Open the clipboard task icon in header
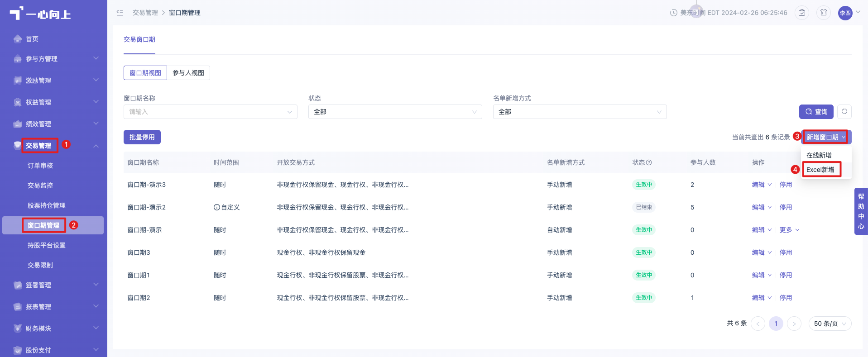This screenshot has width=868, height=357. click(802, 13)
